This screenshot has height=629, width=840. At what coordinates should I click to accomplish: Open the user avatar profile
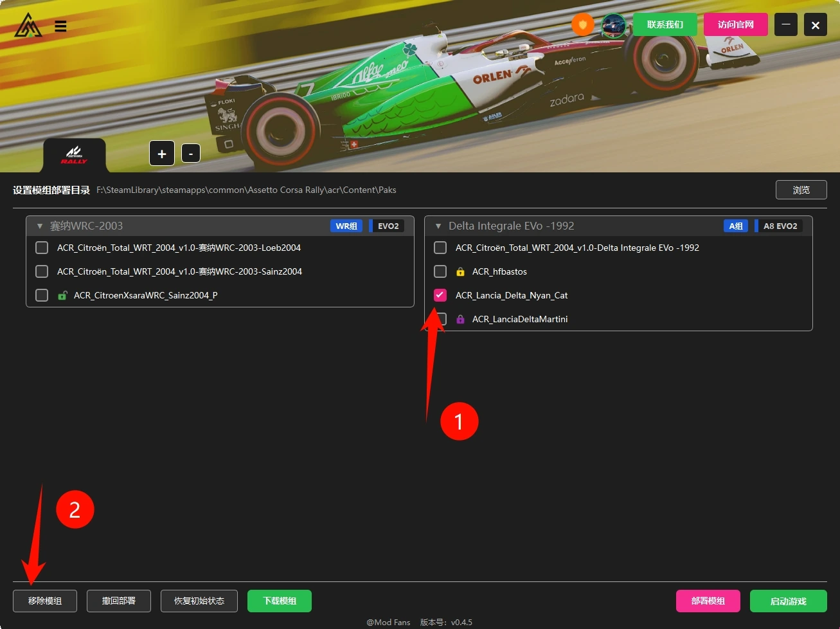[x=613, y=25]
